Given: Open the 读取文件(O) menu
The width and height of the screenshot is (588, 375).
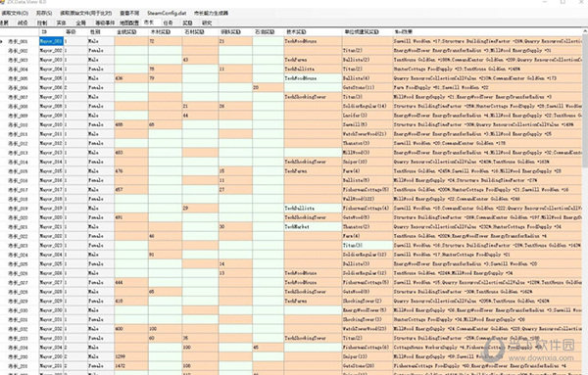Looking at the screenshot, I should point(15,13).
